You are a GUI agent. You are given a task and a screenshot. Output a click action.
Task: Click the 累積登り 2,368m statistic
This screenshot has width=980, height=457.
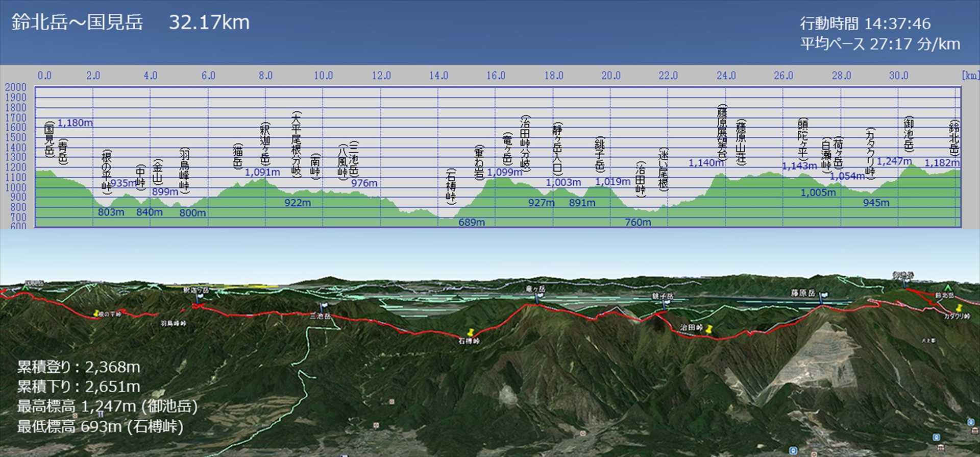point(79,367)
